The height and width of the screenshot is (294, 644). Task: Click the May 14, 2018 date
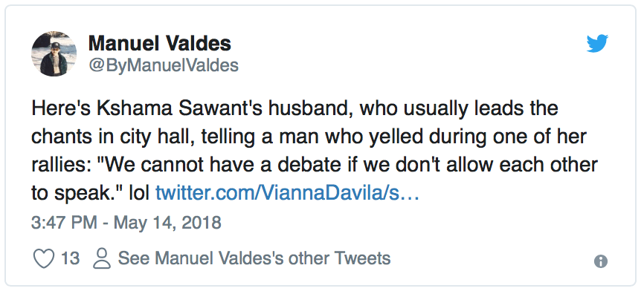(x=167, y=223)
